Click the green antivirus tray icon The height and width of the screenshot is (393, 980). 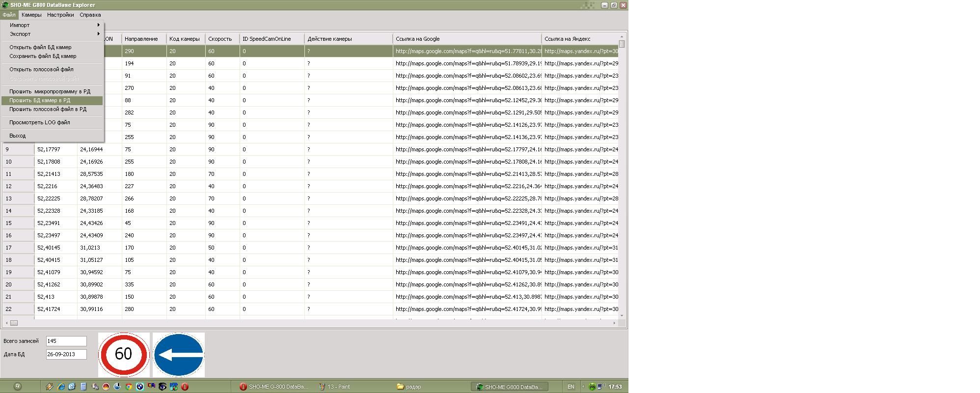pyautogui.click(x=592, y=387)
